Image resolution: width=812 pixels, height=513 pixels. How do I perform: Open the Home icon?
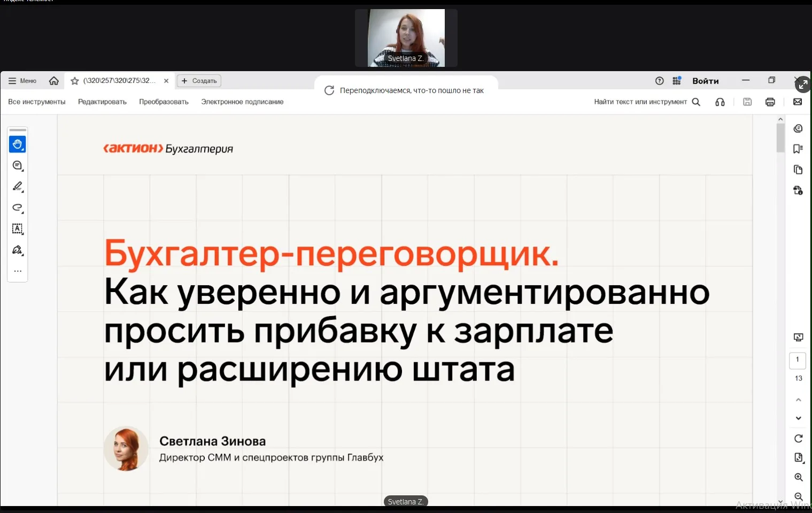click(x=54, y=81)
